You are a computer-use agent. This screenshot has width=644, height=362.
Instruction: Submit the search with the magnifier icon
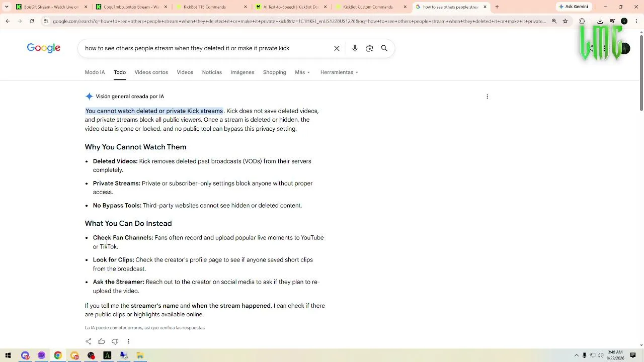pyautogui.click(x=384, y=48)
